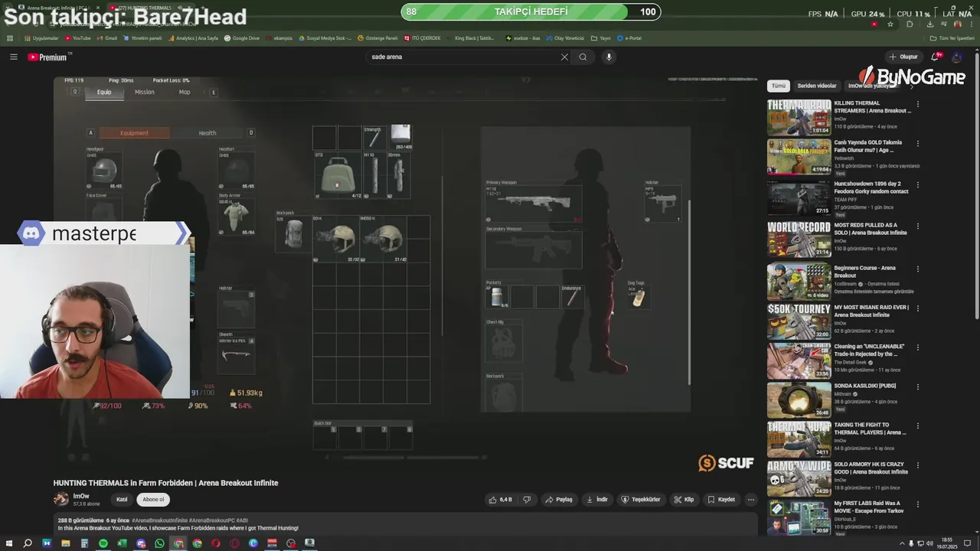Open the Uygulamalar apps shortcut
980x551 pixels.
click(41, 37)
